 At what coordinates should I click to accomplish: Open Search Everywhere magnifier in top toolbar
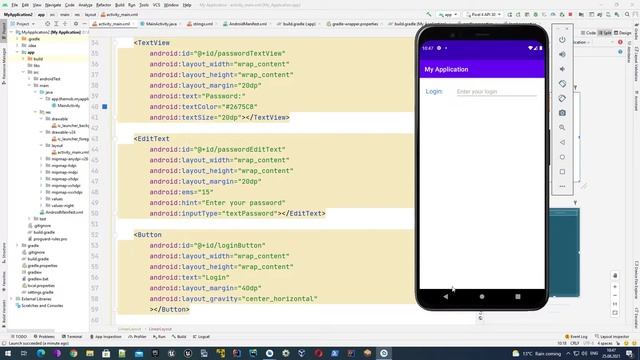627,14
